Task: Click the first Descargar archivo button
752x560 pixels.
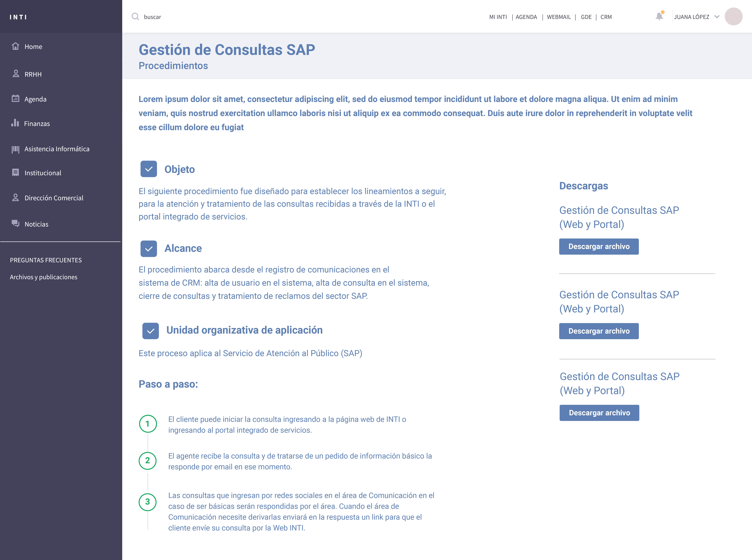Action: tap(599, 246)
